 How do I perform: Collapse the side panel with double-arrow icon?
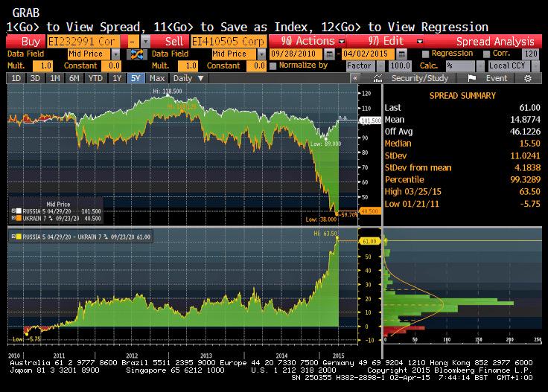click(x=355, y=78)
